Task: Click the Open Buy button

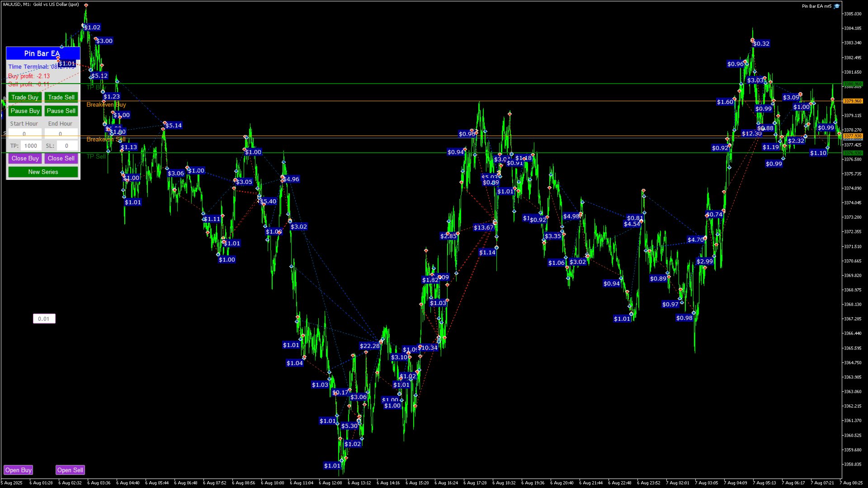Action: (x=19, y=470)
